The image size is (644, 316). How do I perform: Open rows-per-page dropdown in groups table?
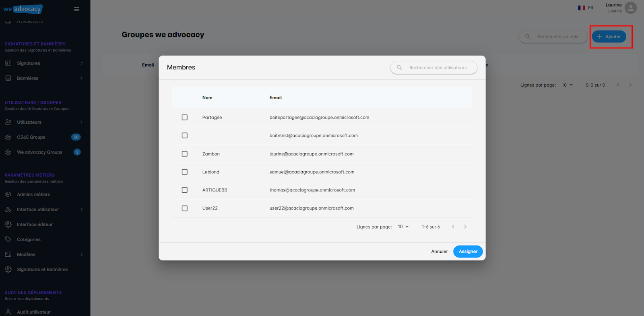point(567,85)
